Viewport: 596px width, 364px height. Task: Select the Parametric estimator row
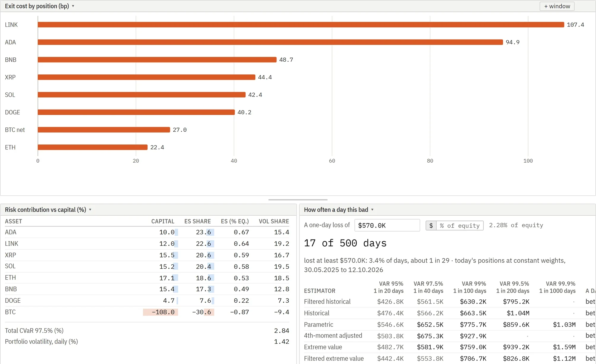(449, 325)
